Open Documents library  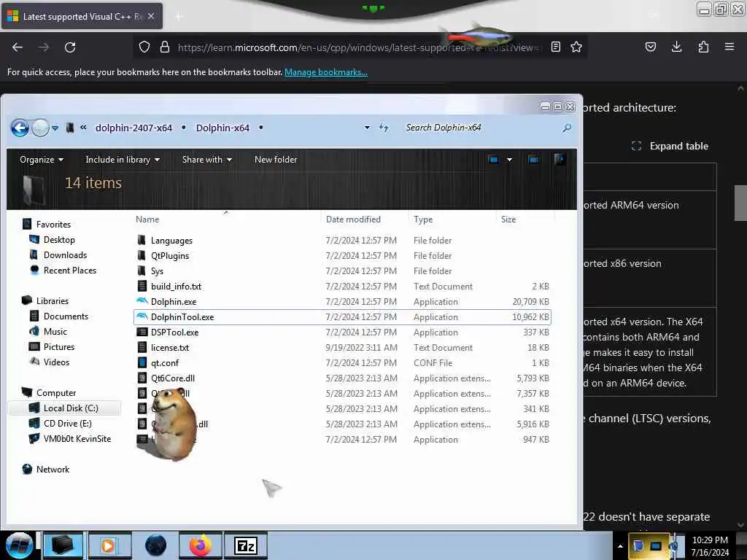pos(66,316)
